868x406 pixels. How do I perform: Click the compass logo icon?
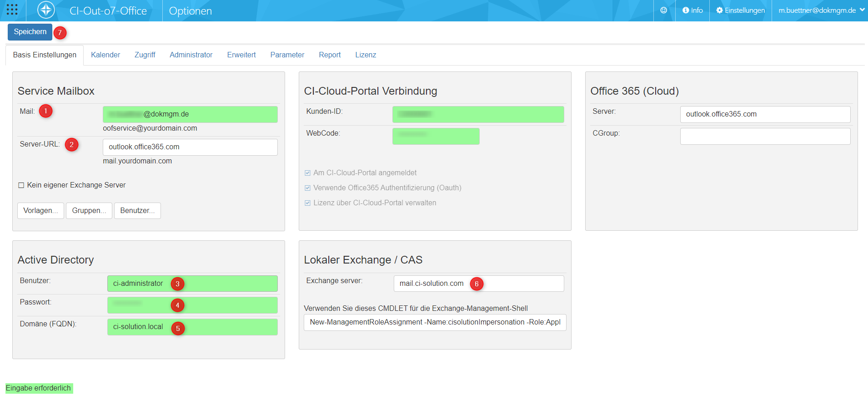pyautogui.click(x=46, y=10)
